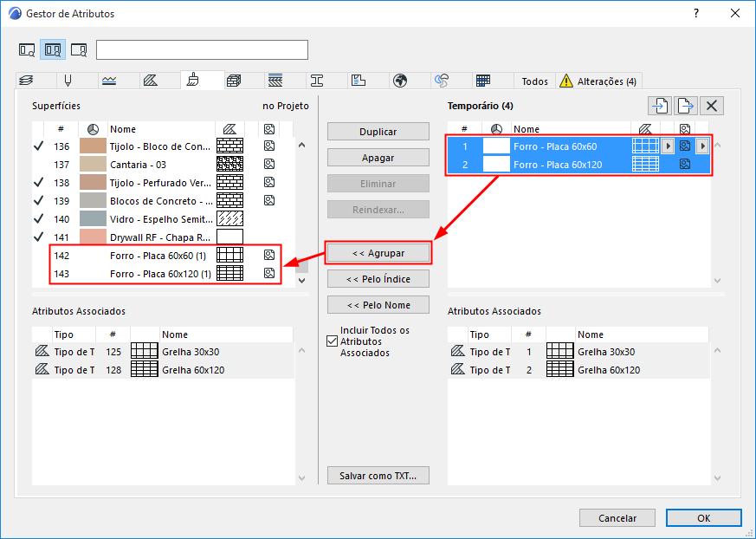Click the export attributes file icon
Viewport: 756px width, 539px height.
(686, 106)
